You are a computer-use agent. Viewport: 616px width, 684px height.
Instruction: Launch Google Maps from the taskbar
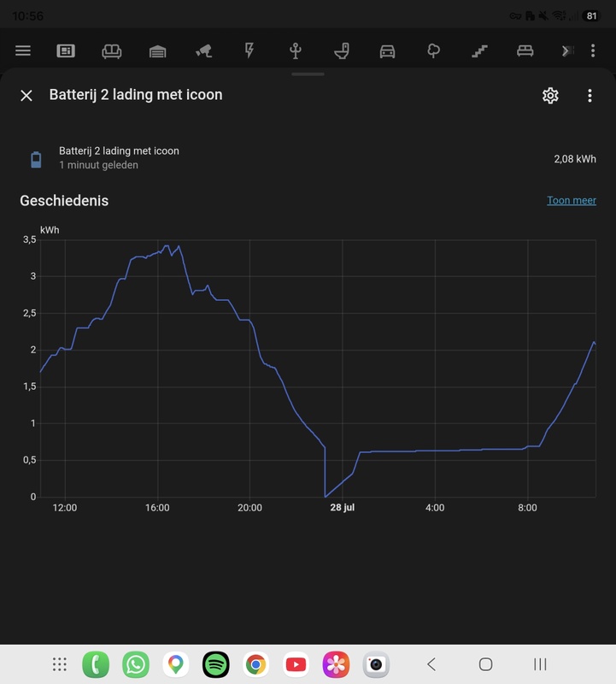(176, 664)
